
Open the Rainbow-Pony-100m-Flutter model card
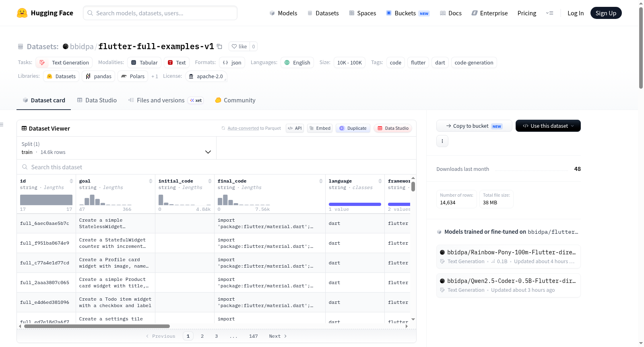508,256
